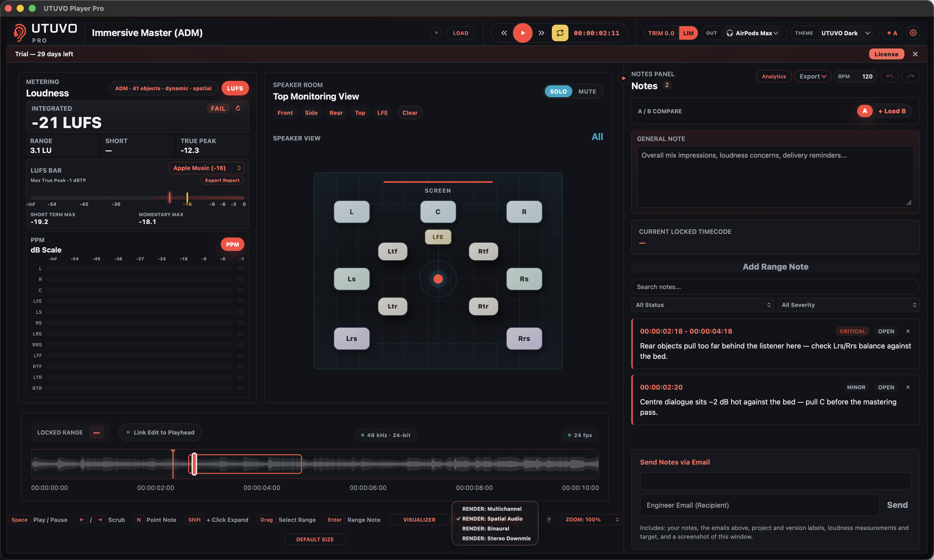Toggle the PPM dB scale mode
Image resolution: width=934 pixels, height=560 pixels.
coord(232,244)
